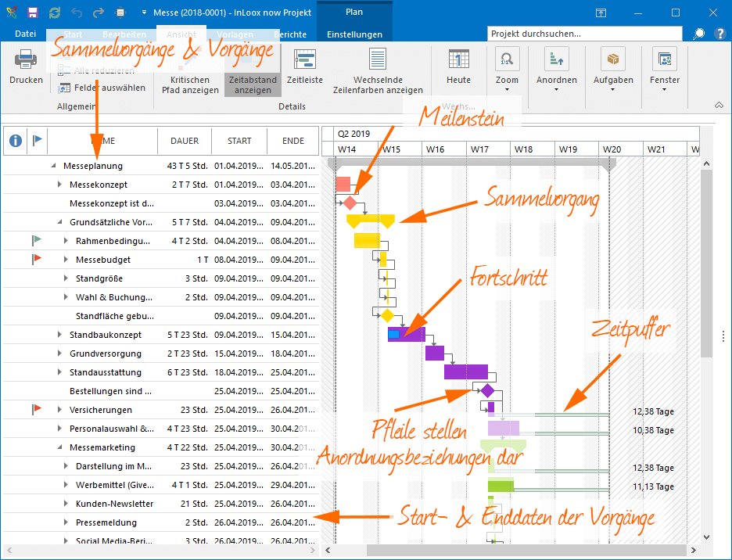Select the red Messekonzept milestone diamond
The image size is (732, 560).
[x=350, y=203]
